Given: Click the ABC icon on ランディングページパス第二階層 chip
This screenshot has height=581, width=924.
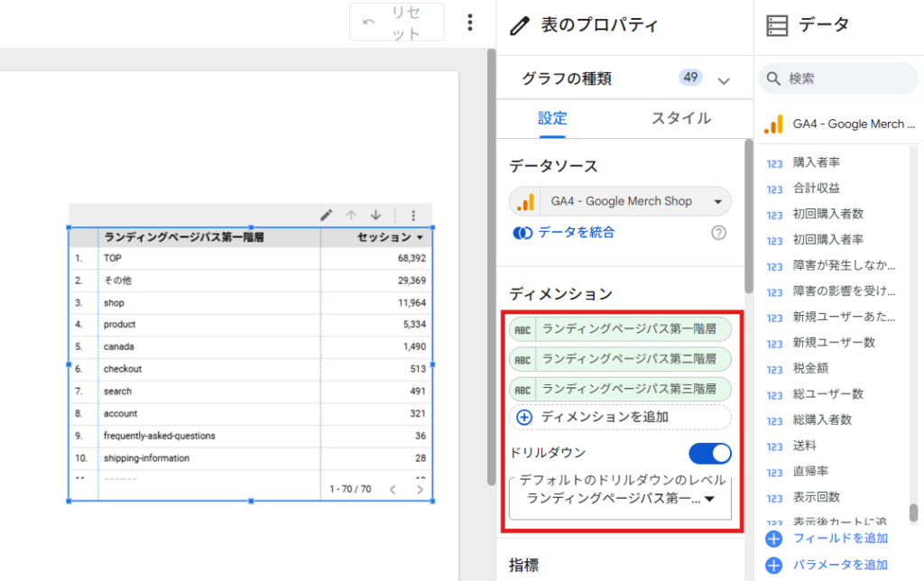Looking at the screenshot, I should click(x=522, y=358).
